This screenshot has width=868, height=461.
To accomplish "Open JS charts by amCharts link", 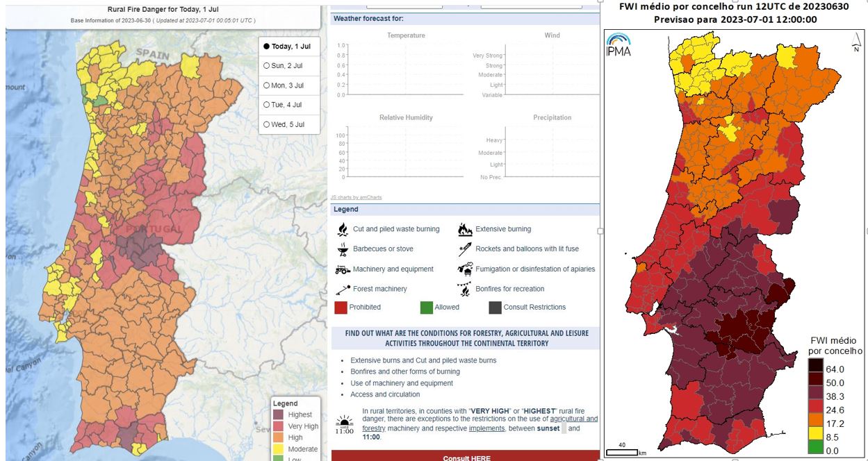I will (x=356, y=197).
